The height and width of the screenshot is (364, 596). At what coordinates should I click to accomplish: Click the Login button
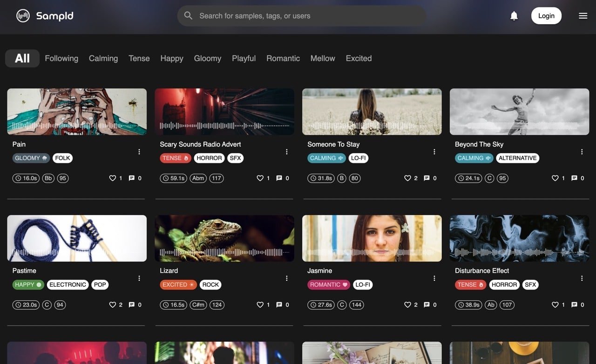(x=546, y=16)
